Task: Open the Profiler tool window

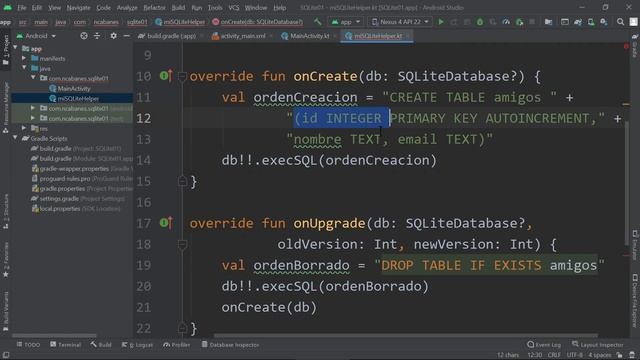Action: (x=177, y=345)
